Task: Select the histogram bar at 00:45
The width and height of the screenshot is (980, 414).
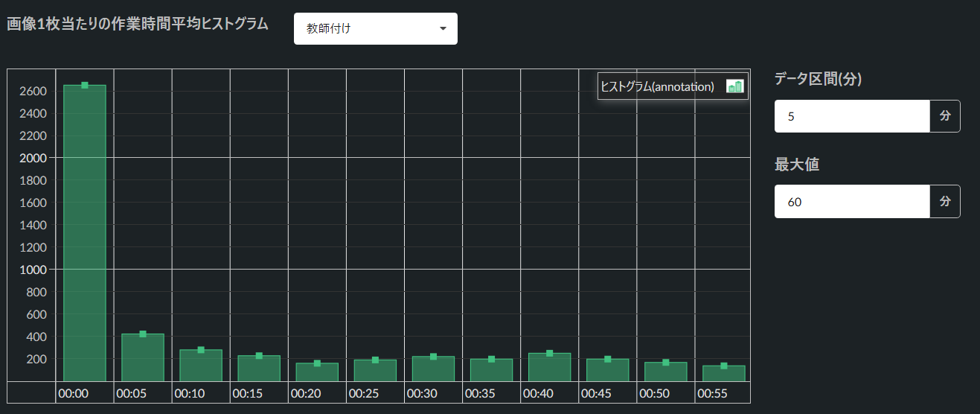Action: [x=607, y=370]
